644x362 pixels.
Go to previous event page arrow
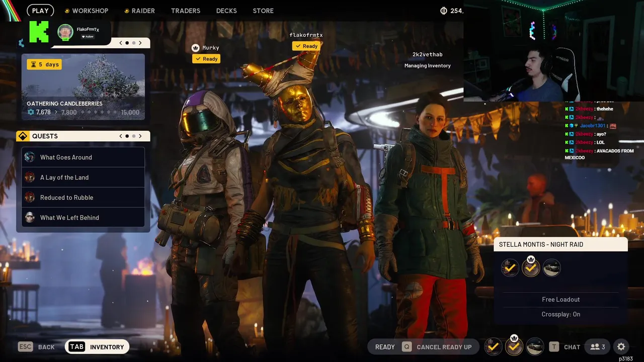121,43
